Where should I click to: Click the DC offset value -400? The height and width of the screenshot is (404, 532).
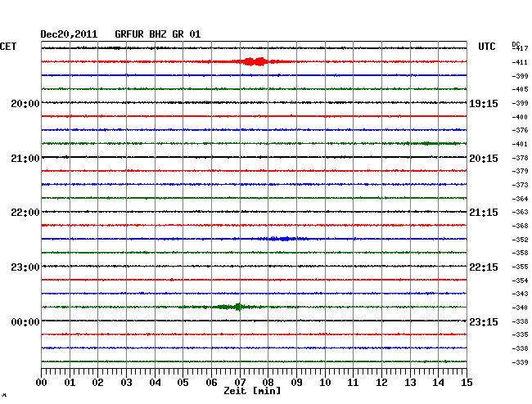[520, 117]
